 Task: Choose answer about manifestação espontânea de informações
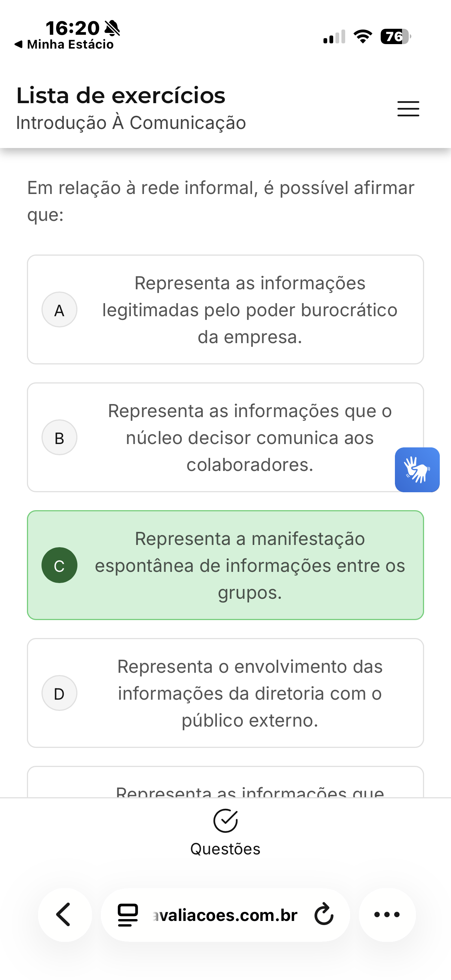pyautogui.click(x=225, y=565)
